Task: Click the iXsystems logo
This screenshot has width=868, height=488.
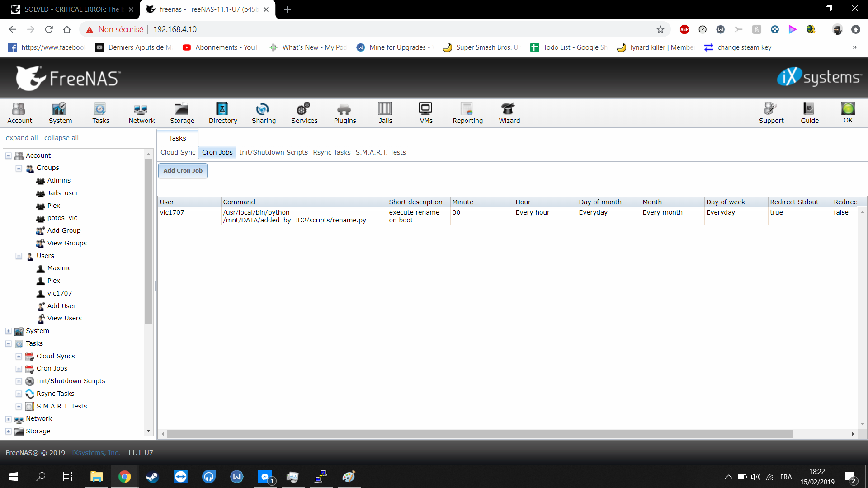Action: click(x=819, y=77)
